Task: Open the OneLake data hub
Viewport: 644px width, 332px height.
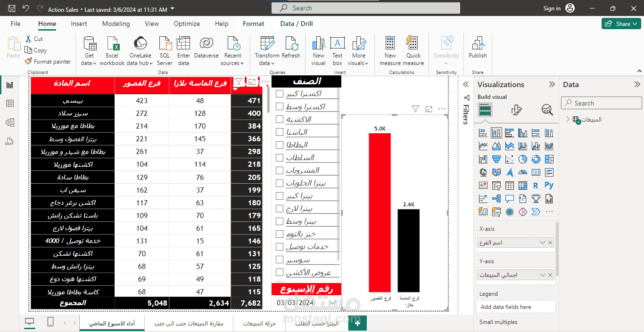Action: click(140, 51)
